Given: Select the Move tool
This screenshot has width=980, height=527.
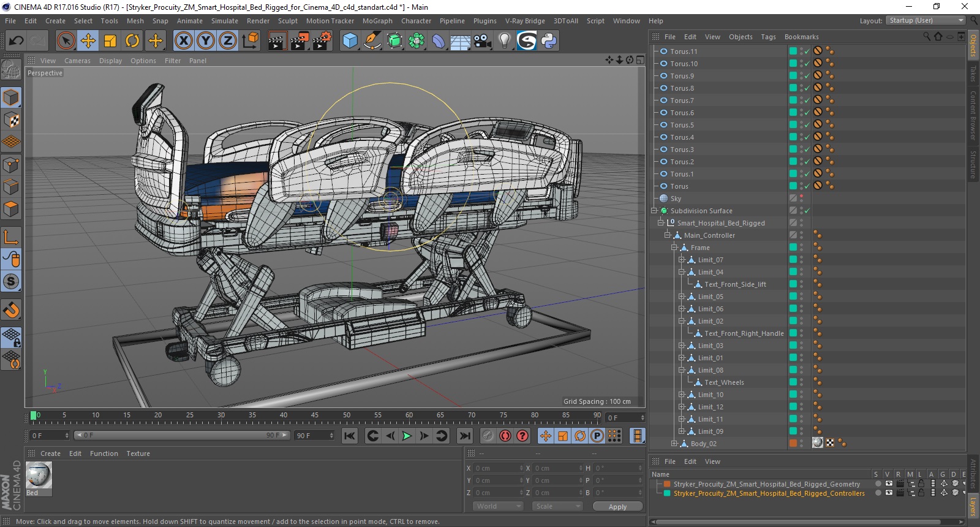Looking at the screenshot, I should (88, 41).
